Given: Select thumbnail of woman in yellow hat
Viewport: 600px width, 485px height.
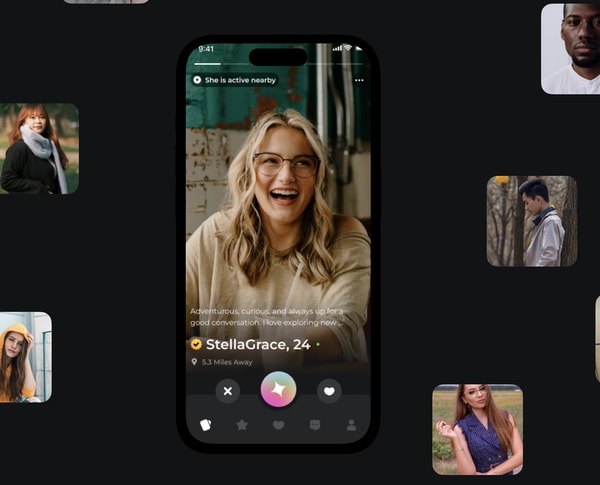Looking at the screenshot, I should tap(24, 357).
